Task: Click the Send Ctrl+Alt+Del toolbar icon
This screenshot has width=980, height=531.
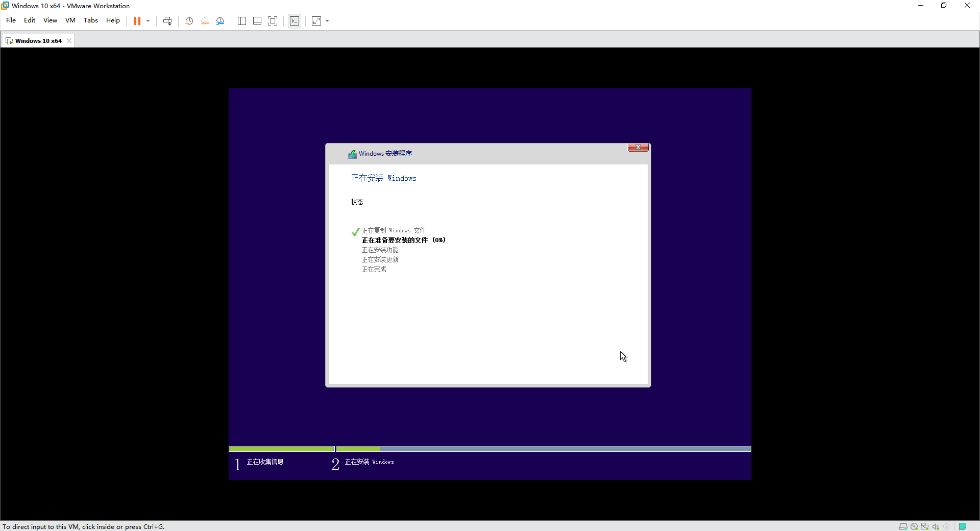Action: [167, 21]
